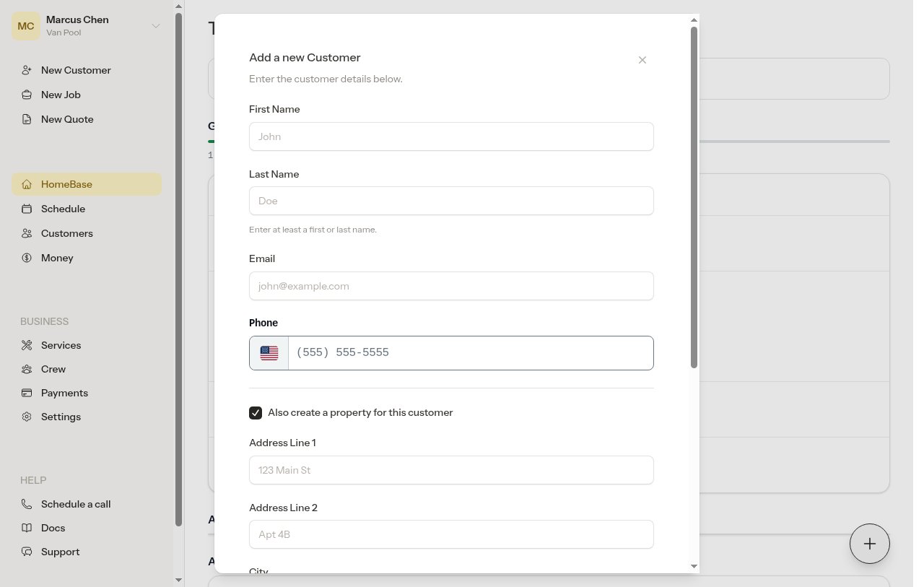Click the Docs book icon

(27, 528)
